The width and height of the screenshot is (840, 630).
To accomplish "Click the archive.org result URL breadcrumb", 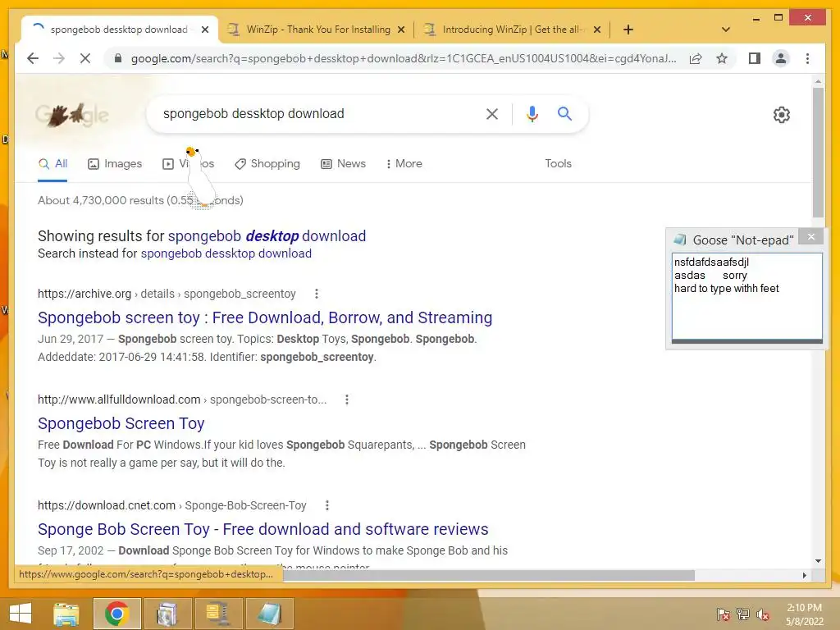I will [167, 294].
